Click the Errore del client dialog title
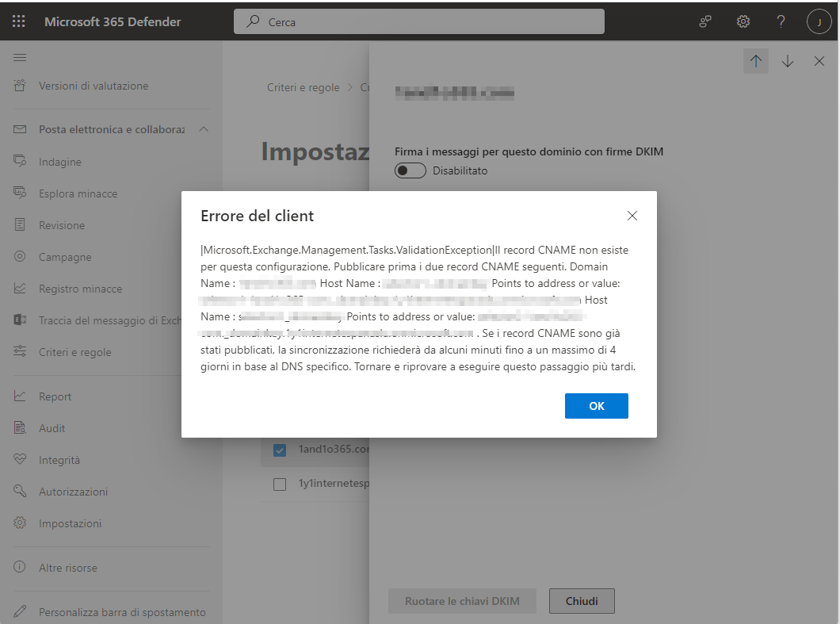The width and height of the screenshot is (840, 624). [257, 216]
